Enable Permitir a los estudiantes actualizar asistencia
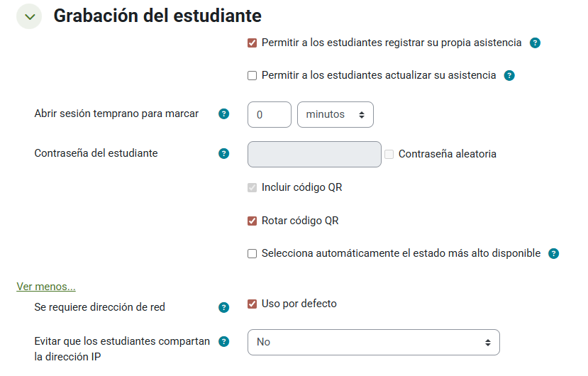 tap(252, 76)
